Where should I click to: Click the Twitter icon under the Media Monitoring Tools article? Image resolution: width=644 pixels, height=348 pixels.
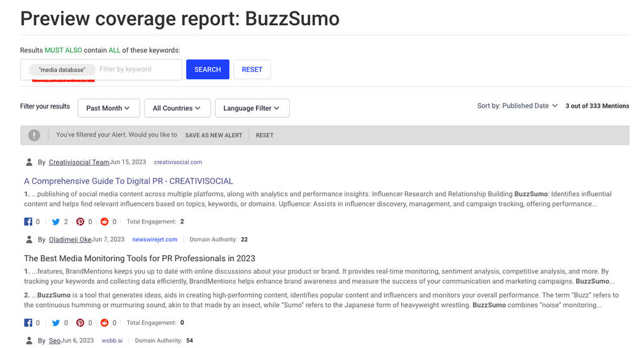click(55, 323)
